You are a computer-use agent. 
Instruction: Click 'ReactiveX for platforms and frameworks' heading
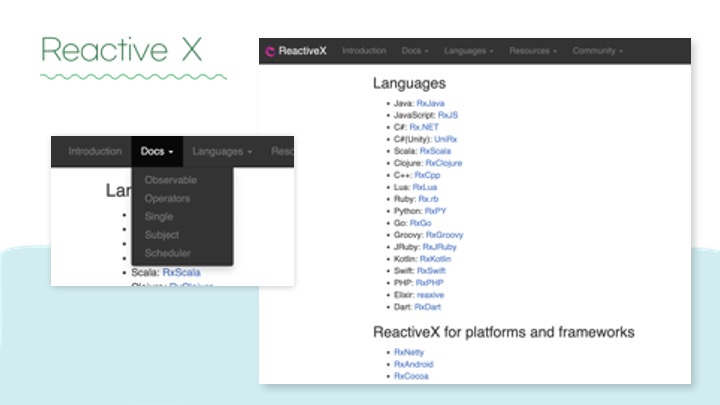coord(504,332)
